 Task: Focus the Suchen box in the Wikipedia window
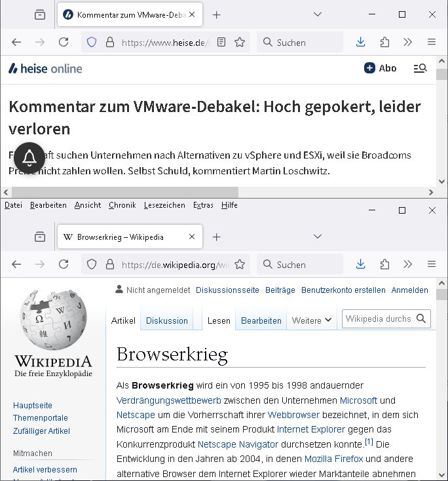coord(300,264)
